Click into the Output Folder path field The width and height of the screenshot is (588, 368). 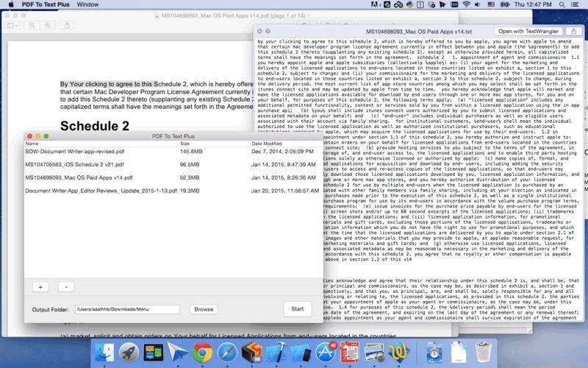tap(127, 309)
